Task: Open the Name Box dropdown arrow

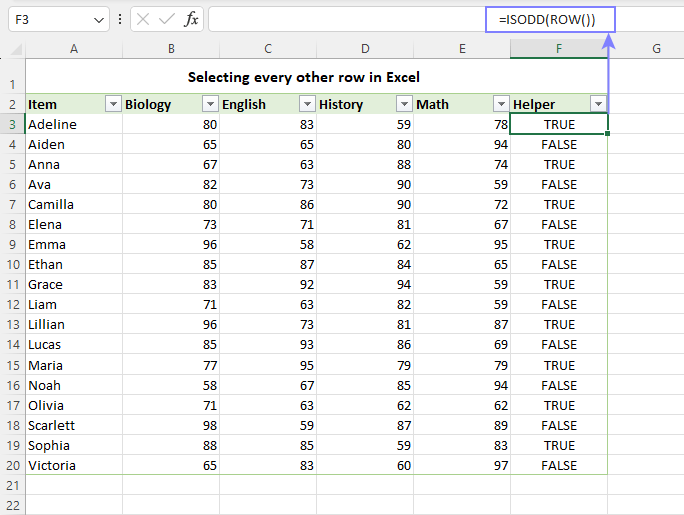Action: 98,19
